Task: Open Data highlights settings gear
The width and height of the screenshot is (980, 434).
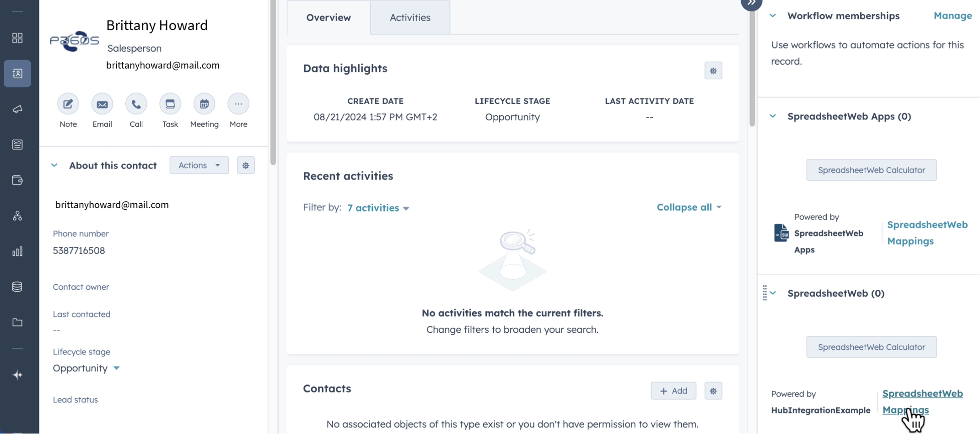Action: coord(713,71)
